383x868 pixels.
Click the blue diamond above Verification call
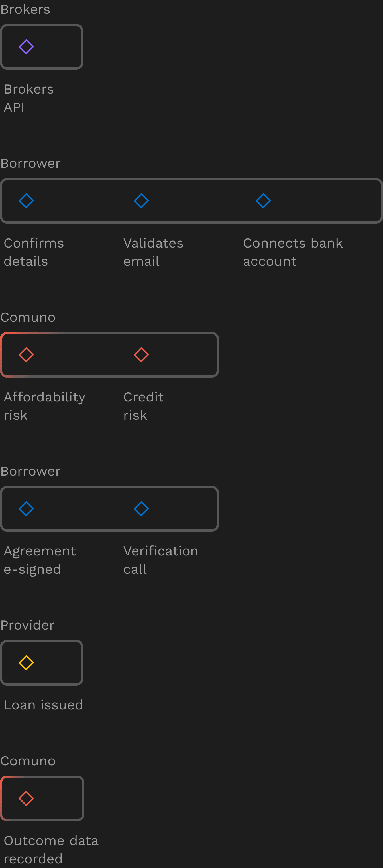pyautogui.click(x=141, y=509)
